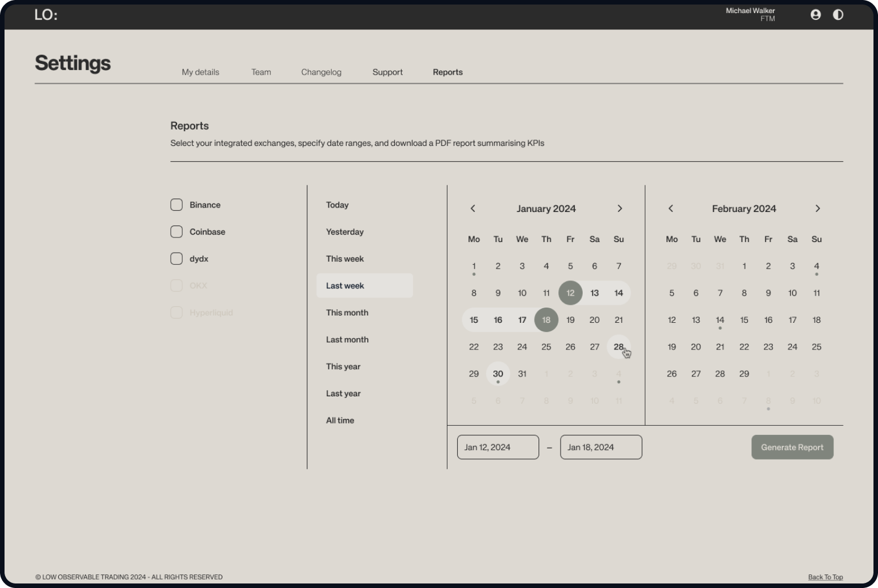This screenshot has height=588, width=878.
Task: Choose the Last week preset
Action: click(364, 286)
